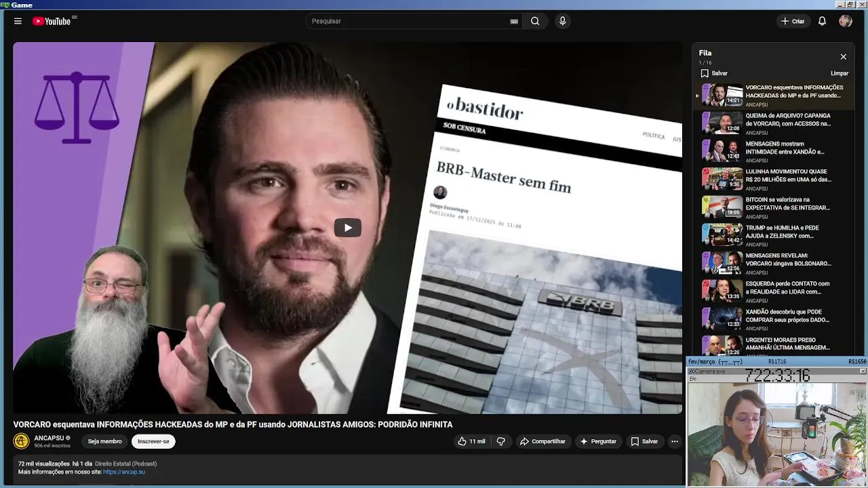Close the Fila queue panel
The image size is (868, 488).
843,57
